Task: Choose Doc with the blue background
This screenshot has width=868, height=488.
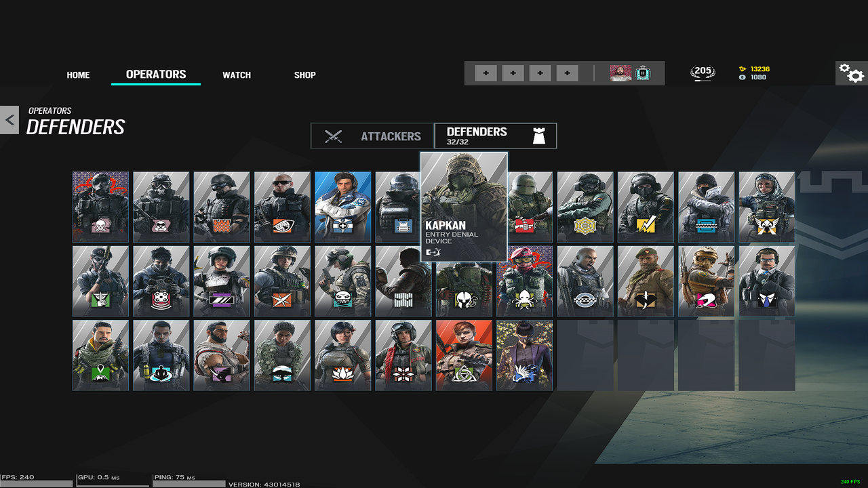Action: tap(342, 207)
